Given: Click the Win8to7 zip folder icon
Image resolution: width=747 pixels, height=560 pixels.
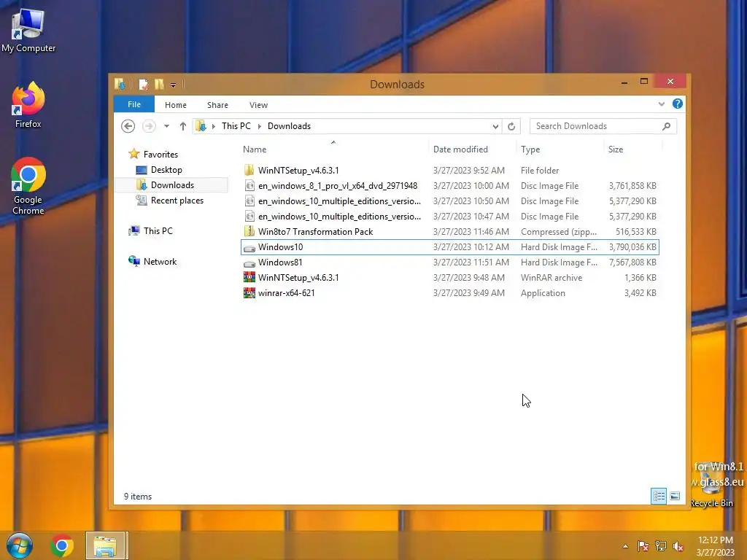Looking at the screenshot, I should (249, 231).
